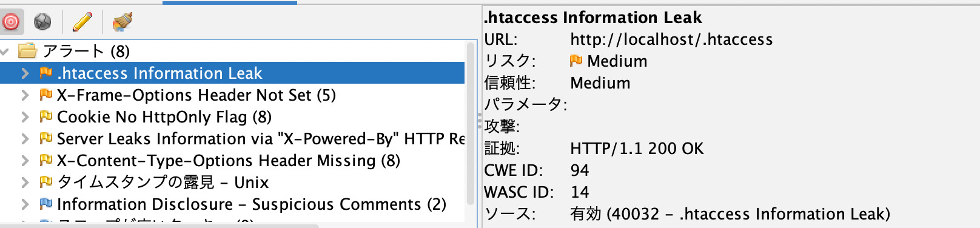Select Server Leaks Information via X-Powered-By alert
Screen dimensions: 980x228
tap(261, 139)
